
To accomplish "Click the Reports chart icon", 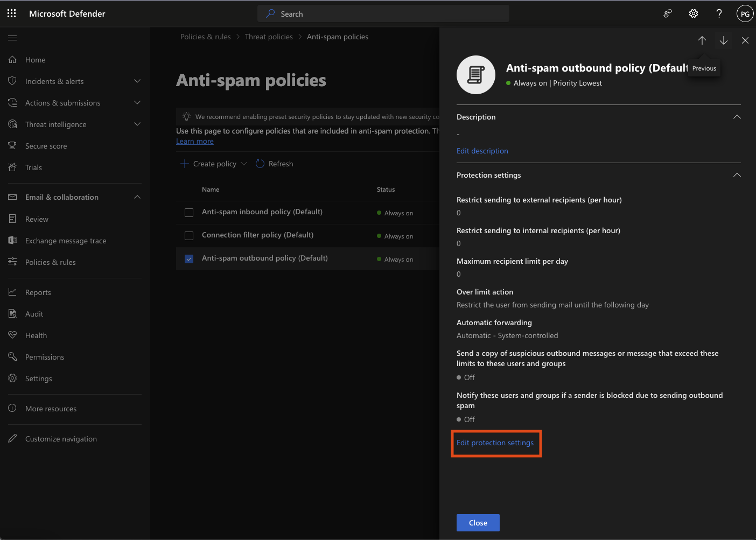I will click(12, 292).
